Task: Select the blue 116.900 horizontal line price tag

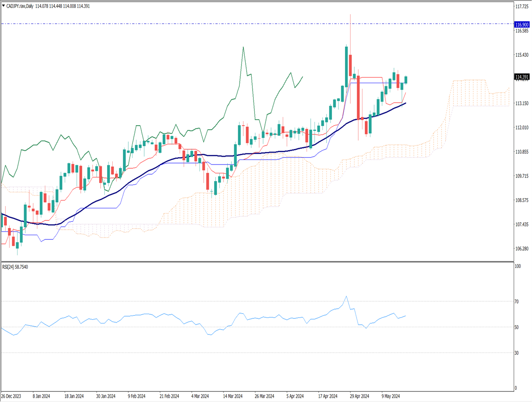Action: coord(521,24)
